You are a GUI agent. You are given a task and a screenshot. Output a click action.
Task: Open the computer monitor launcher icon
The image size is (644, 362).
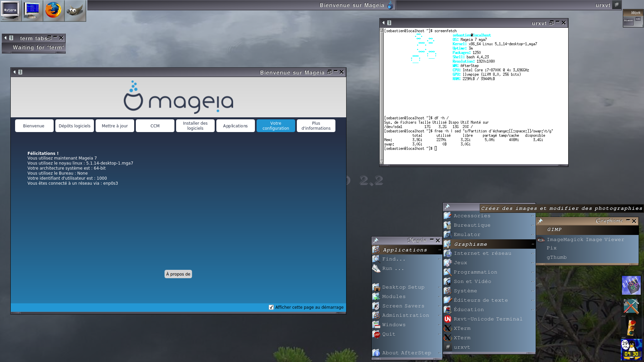(32, 11)
